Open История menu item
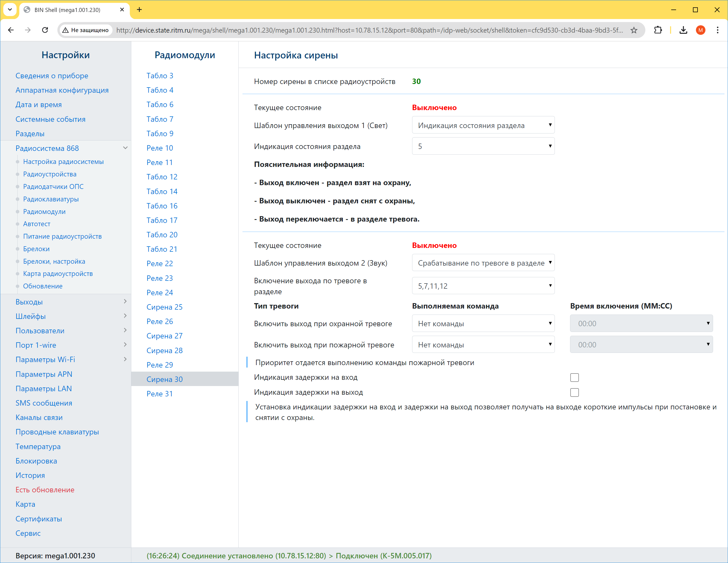 [x=30, y=475]
